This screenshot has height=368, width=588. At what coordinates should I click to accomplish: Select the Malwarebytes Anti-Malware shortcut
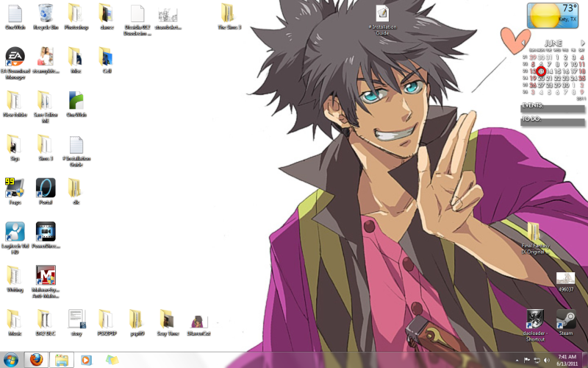coord(46,277)
